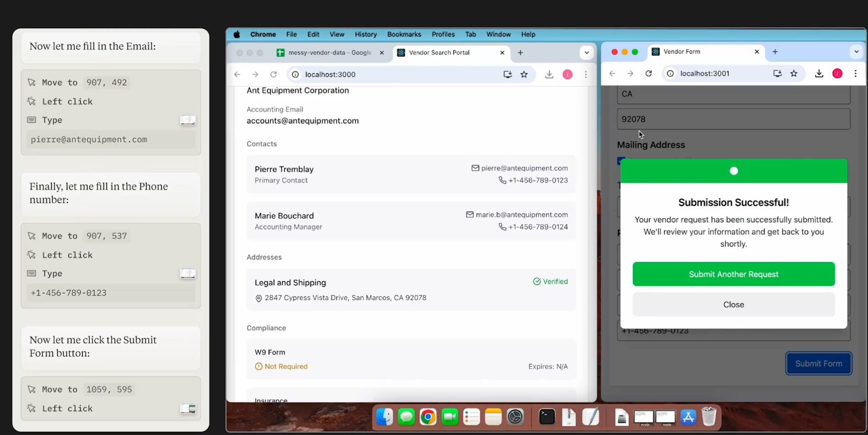Expand tab search dropdown in Vendor Search window

point(587,53)
